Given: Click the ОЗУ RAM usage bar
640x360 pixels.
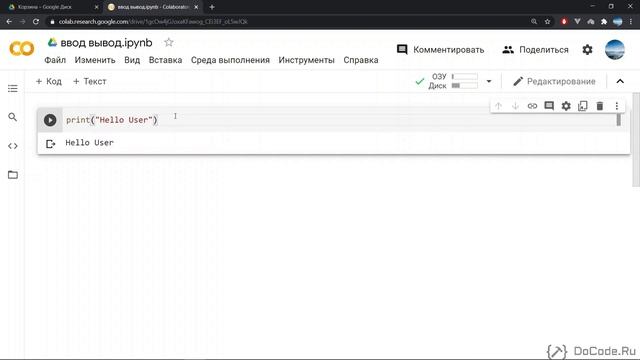Looking at the screenshot, I should point(464,77).
